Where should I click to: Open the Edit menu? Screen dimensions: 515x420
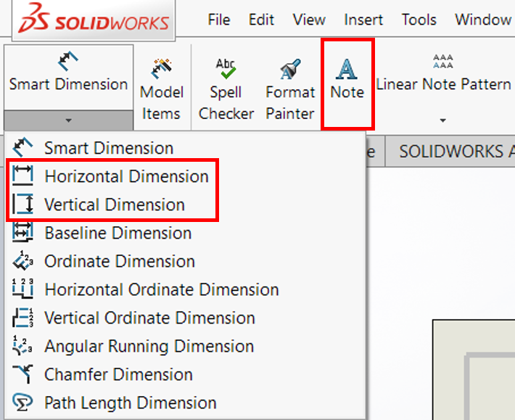[261, 20]
